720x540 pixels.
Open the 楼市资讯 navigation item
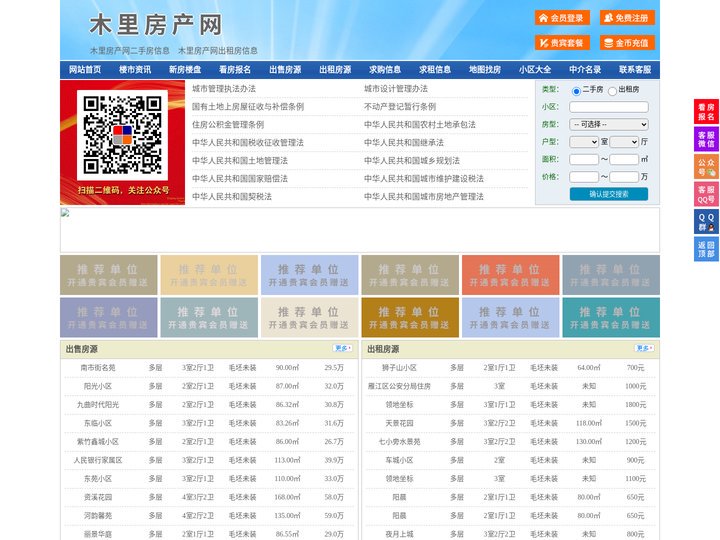coord(135,70)
